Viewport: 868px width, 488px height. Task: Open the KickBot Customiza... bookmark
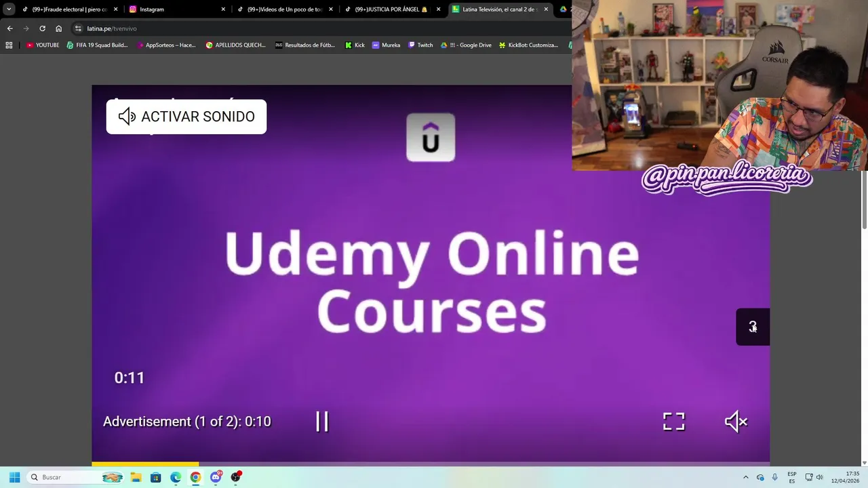click(528, 45)
